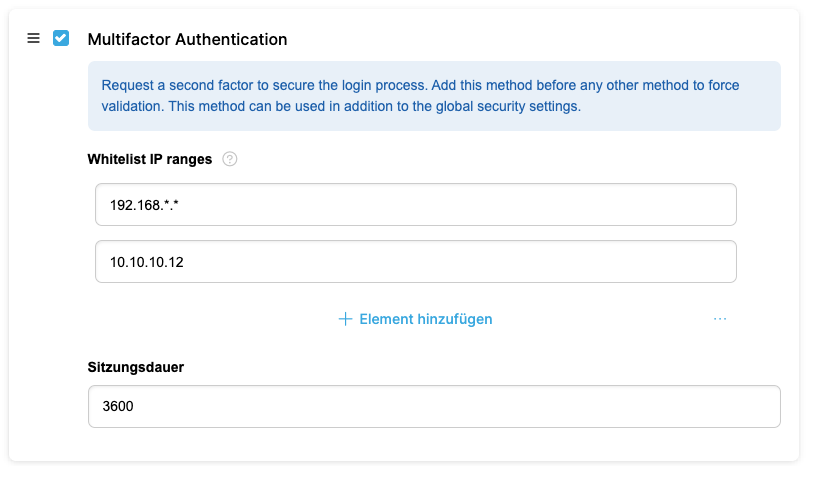The width and height of the screenshot is (819, 478).
Task: Select the second whitelist IP entry box
Action: click(416, 262)
